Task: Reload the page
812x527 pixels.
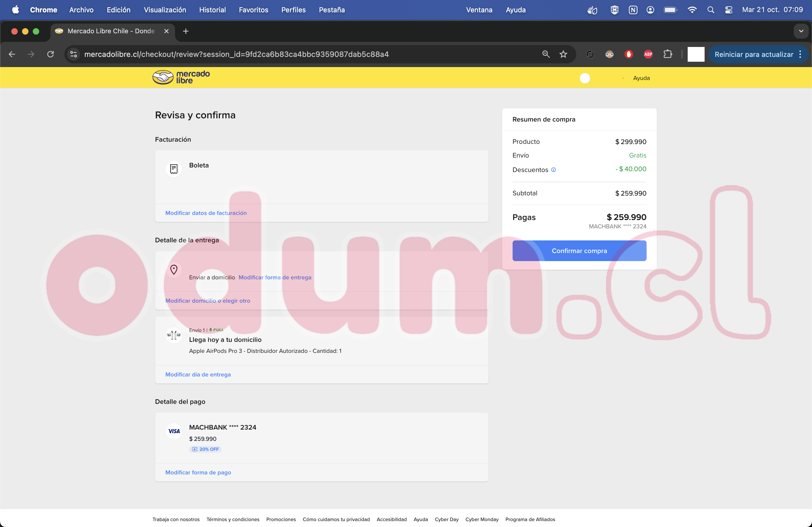Action: [x=50, y=54]
